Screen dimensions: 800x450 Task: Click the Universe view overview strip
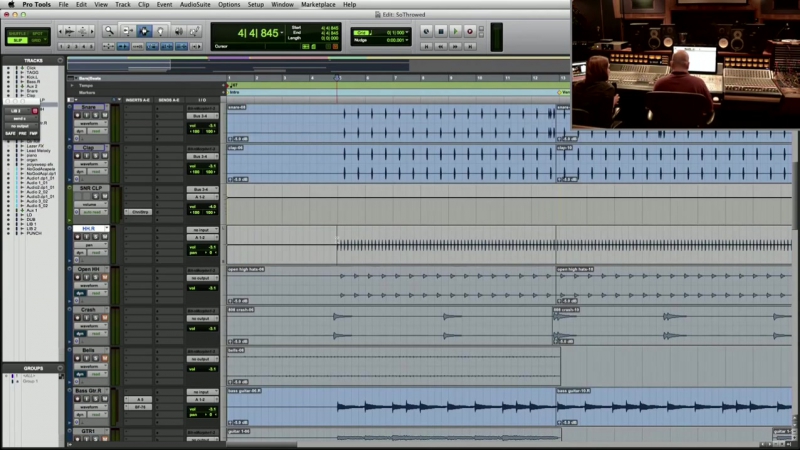(x=318, y=65)
